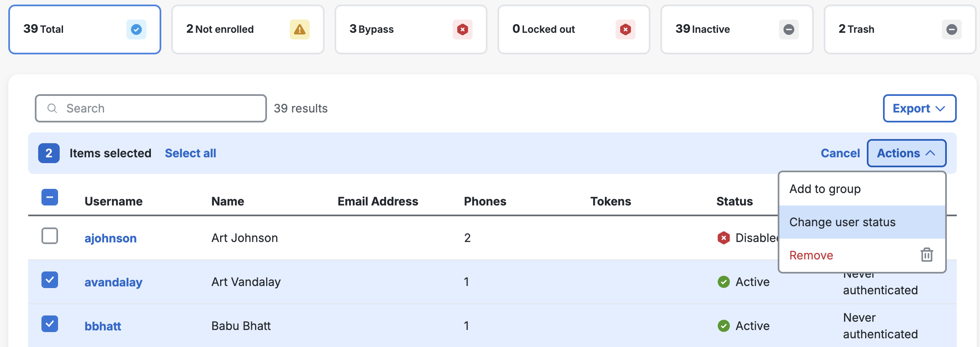
Task: Toggle the select-all header checkbox
Action: pyautogui.click(x=49, y=197)
